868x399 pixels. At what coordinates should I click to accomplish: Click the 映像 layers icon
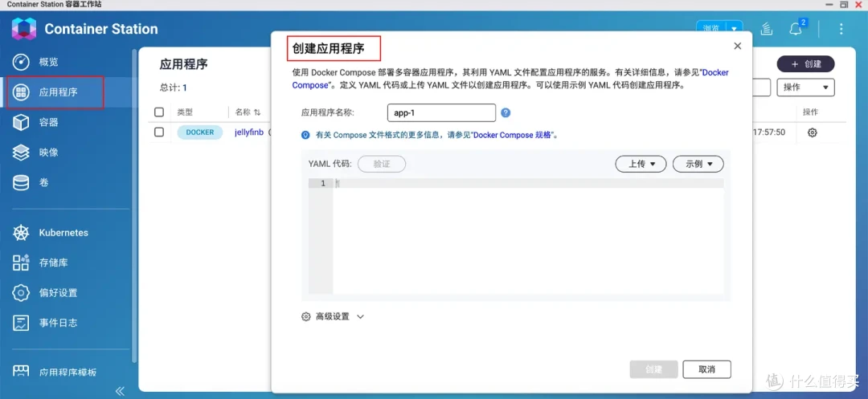pos(21,152)
